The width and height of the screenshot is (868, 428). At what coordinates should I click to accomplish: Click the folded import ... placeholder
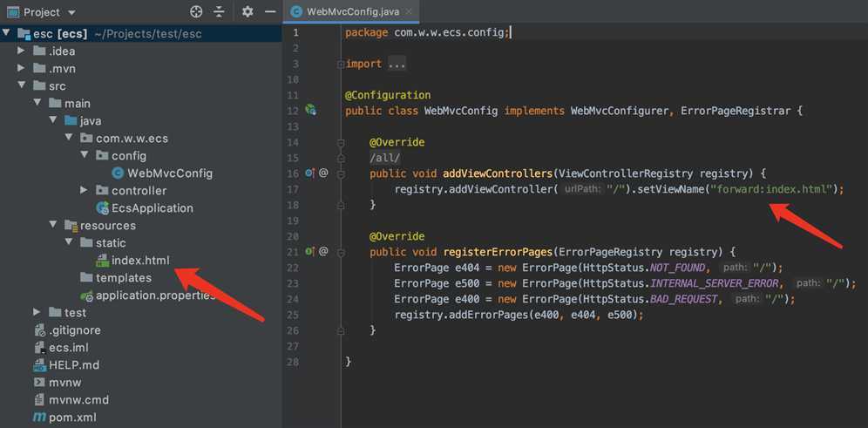397,64
